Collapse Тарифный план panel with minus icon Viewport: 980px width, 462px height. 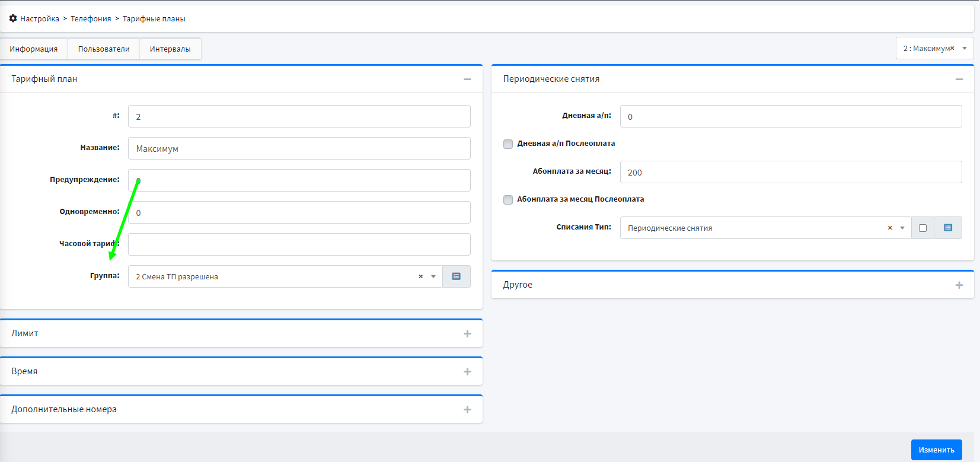[467, 79]
